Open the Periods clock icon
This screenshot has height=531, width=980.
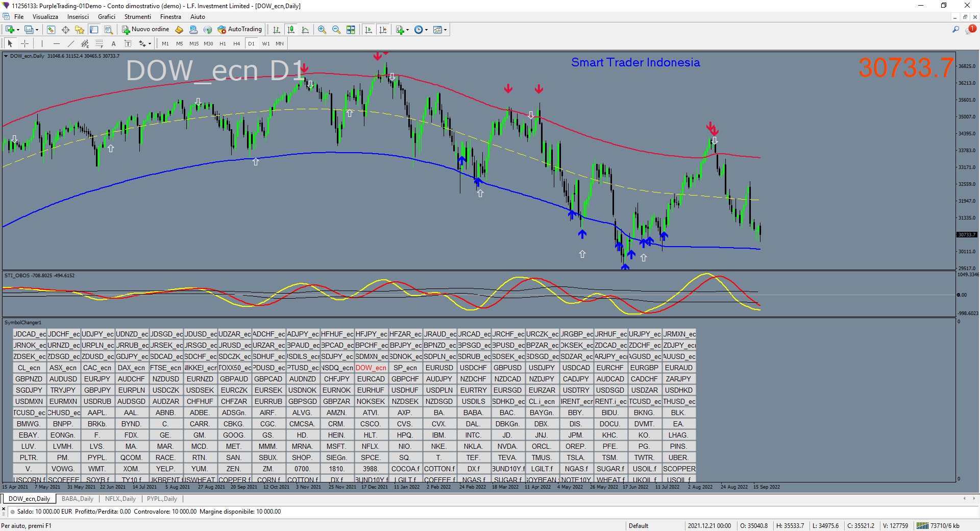pos(419,30)
